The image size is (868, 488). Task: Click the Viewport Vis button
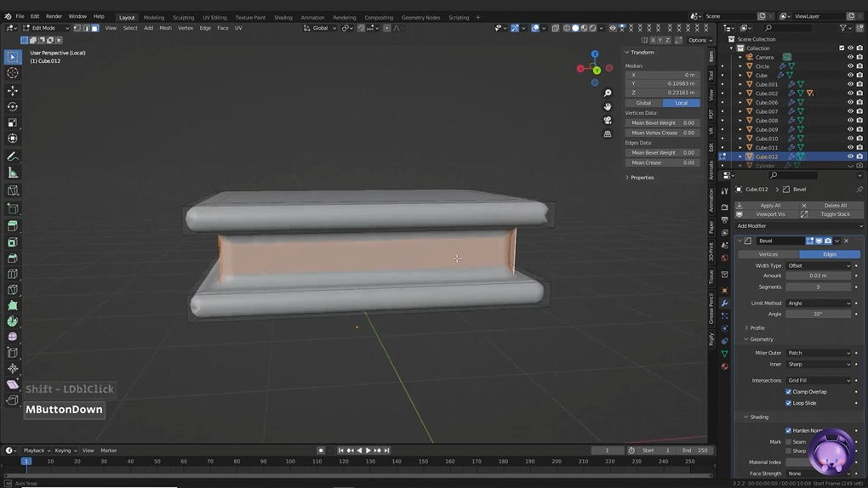pyautogui.click(x=767, y=214)
